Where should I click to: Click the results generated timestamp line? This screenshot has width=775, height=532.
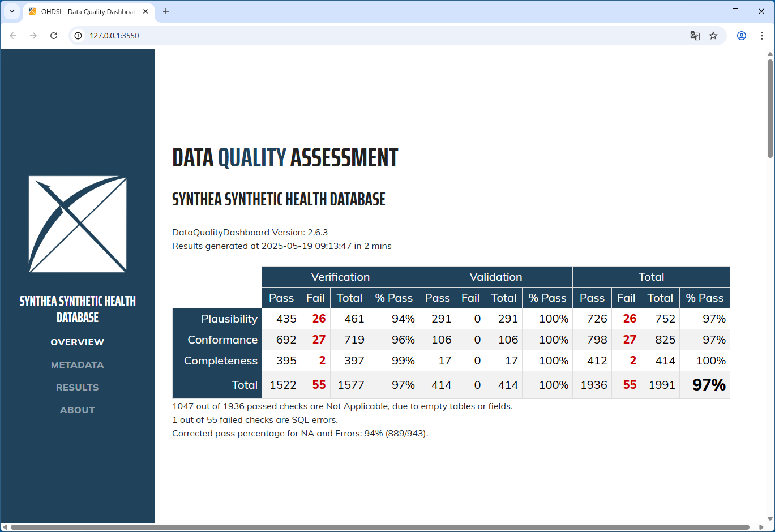(x=282, y=246)
